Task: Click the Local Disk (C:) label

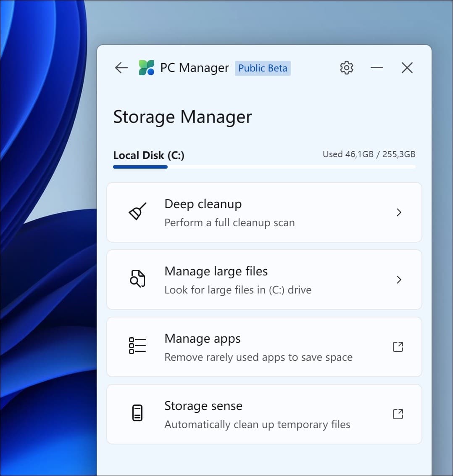Action: tap(148, 155)
